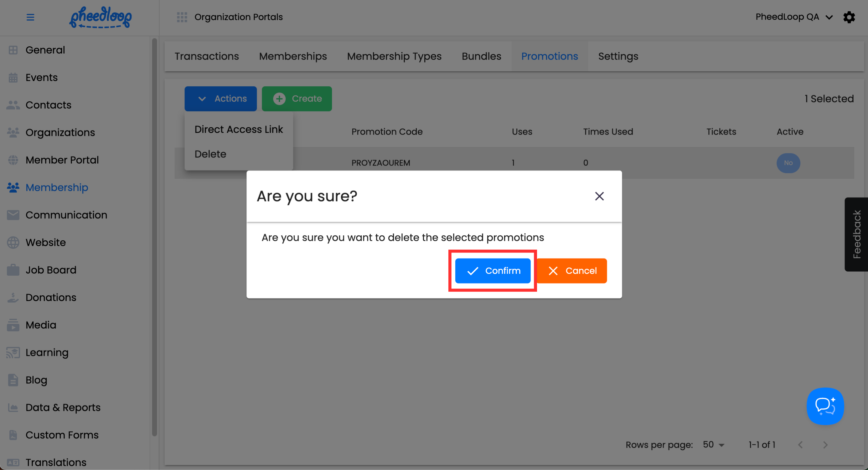Open the Feedback side tab
Image resolution: width=868 pixels, height=470 pixels.
[x=856, y=234]
